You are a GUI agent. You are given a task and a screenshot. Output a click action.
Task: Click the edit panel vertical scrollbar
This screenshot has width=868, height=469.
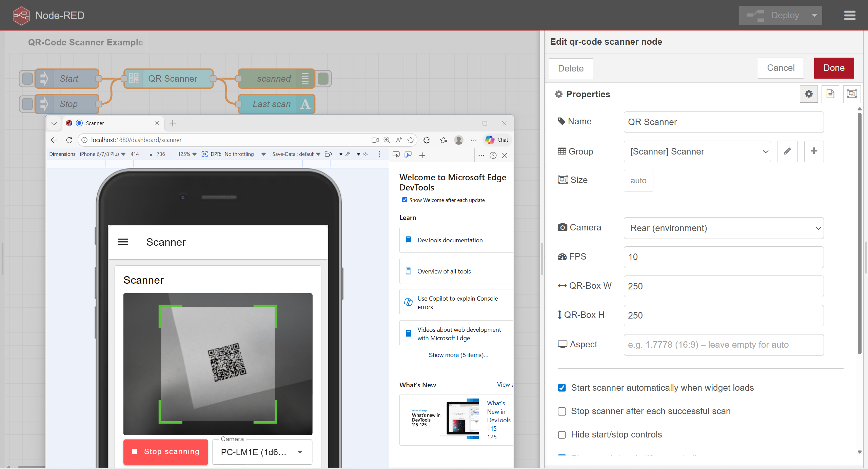(860, 234)
